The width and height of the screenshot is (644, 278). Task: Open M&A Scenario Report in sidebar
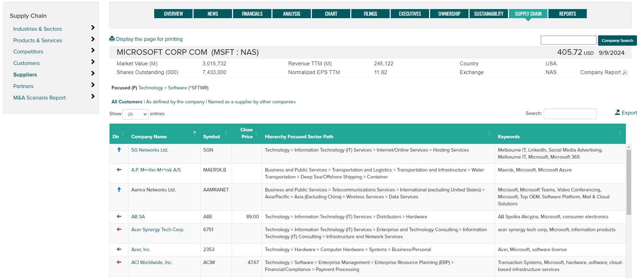pos(39,98)
